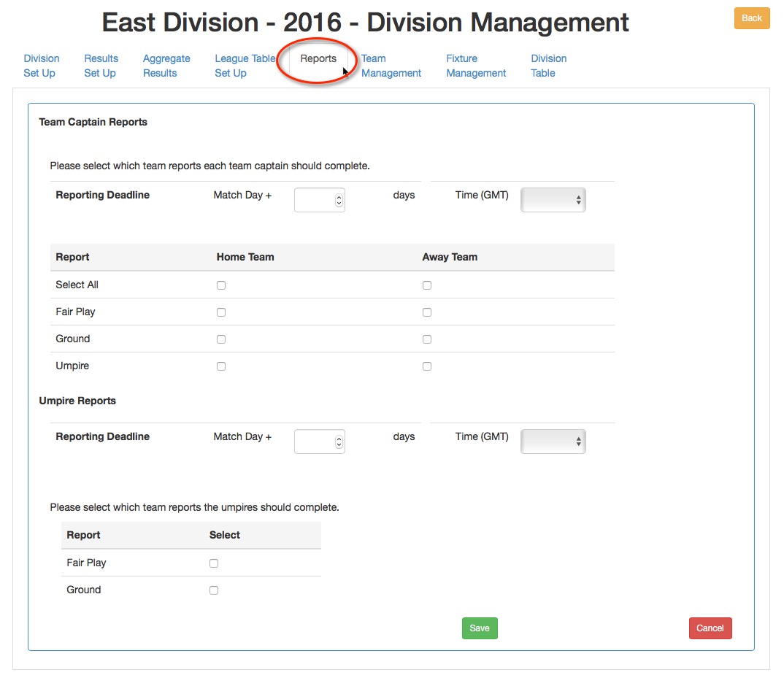The width and height of the screenshot is (784, 675).
Task: Check Select All for Home Team
Action: [x=221, y=285]
